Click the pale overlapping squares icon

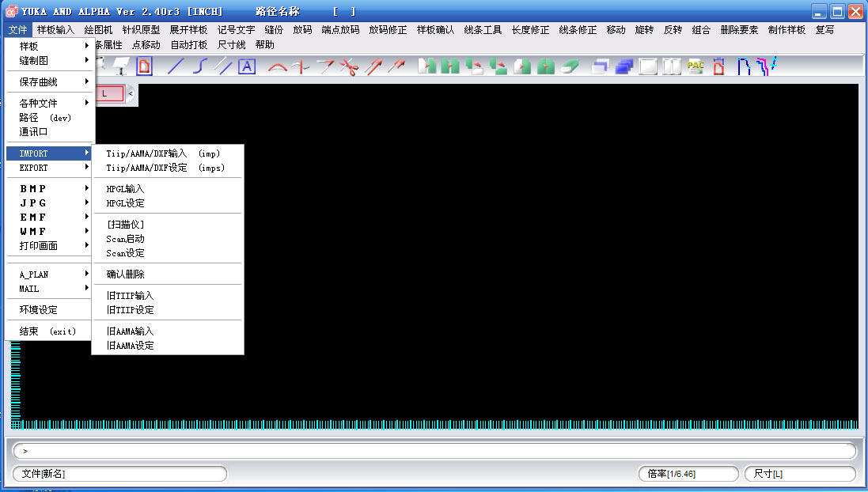[x=600, y=66]
